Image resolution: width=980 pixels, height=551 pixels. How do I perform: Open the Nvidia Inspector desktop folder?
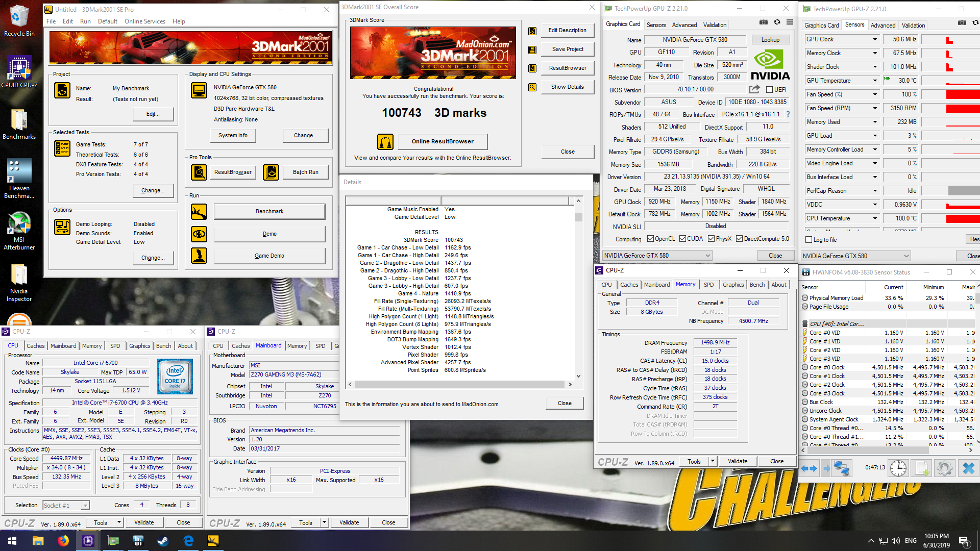point(19,282)
